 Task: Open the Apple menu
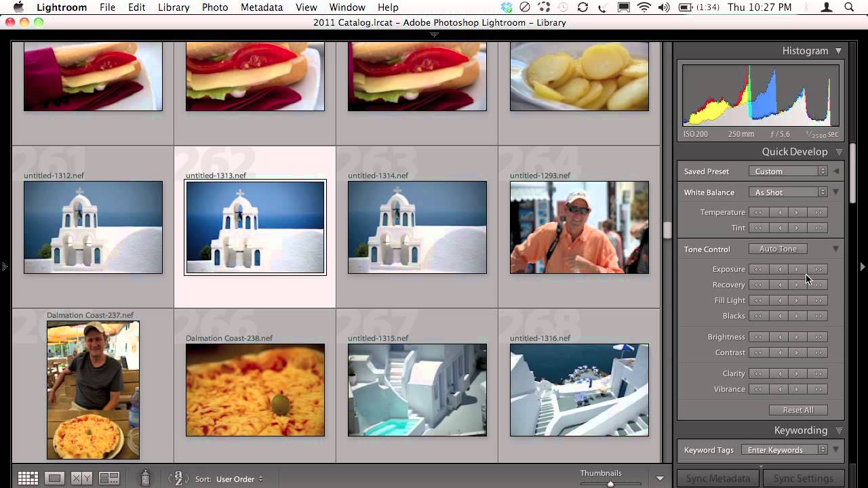[x=18, y=7]
